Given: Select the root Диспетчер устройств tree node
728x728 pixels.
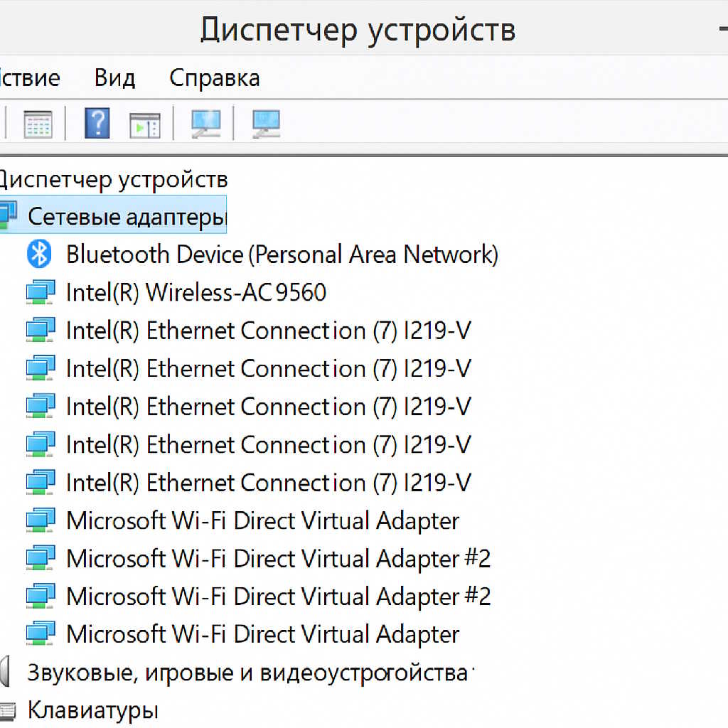Looking at the screenshot, I should [x=113, y=179].
